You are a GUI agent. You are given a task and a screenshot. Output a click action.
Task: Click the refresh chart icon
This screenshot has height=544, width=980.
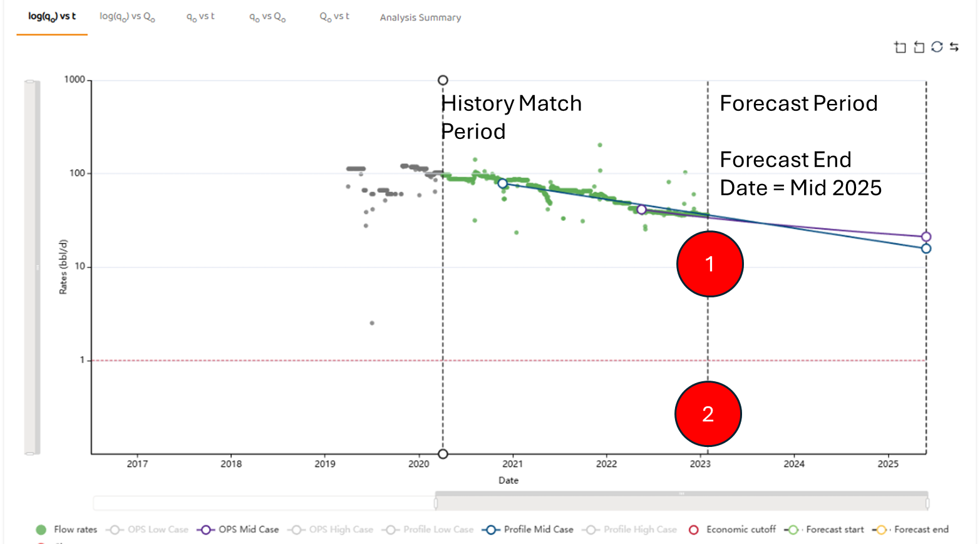coord(937,47)
